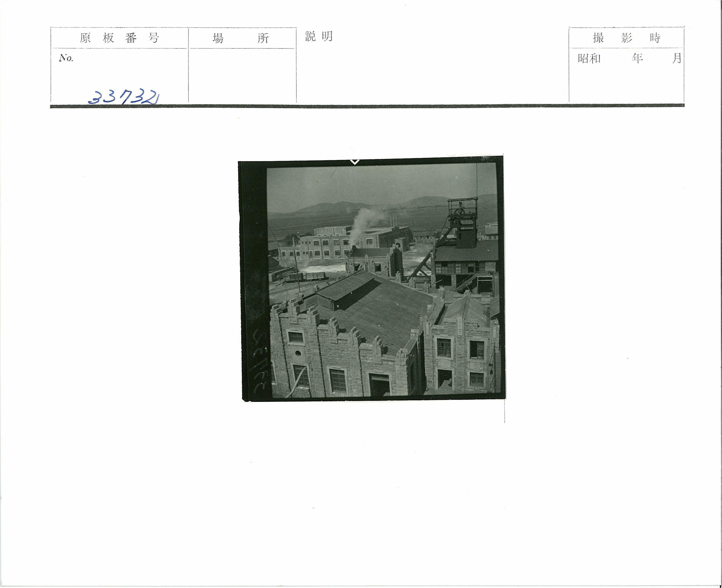The width and height of the screenshot is (722, 588).
Task: Click the handwritten number 33732
Action: pos(124,97)
